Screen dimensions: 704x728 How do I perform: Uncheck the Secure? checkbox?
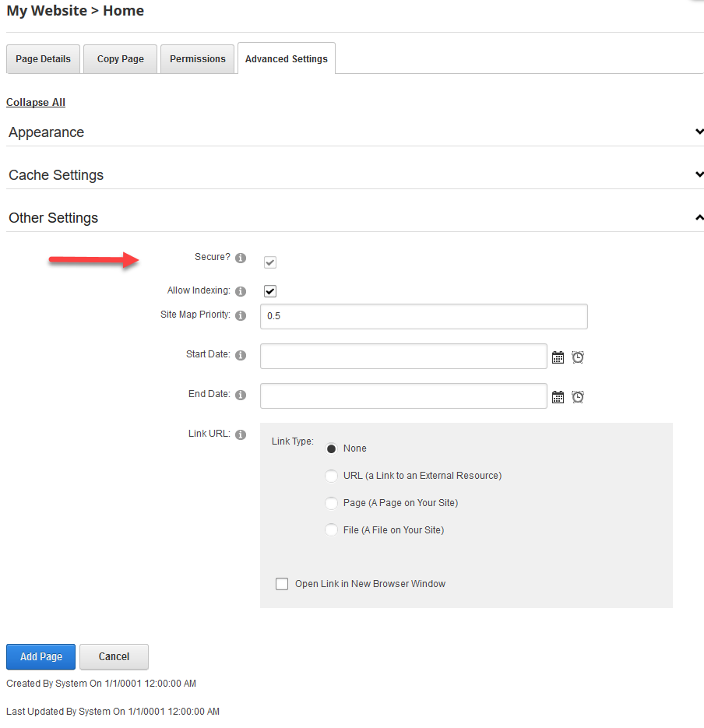point(269,262)
